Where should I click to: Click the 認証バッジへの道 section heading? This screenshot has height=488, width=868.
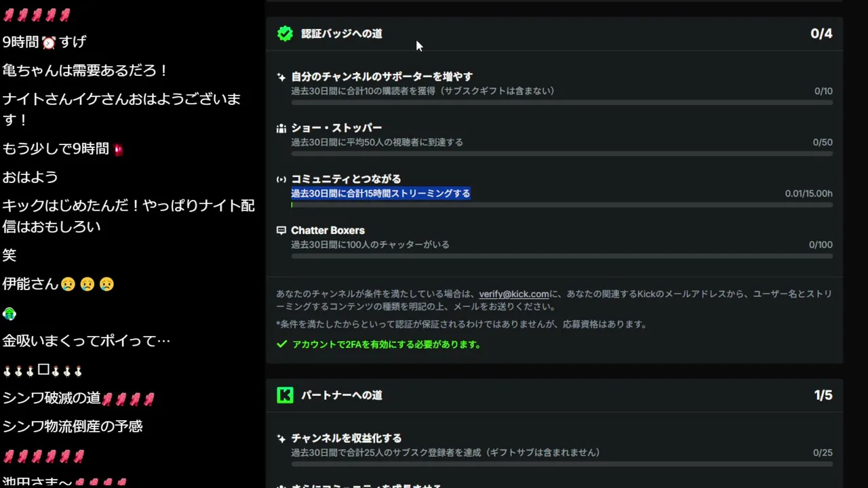342,34
